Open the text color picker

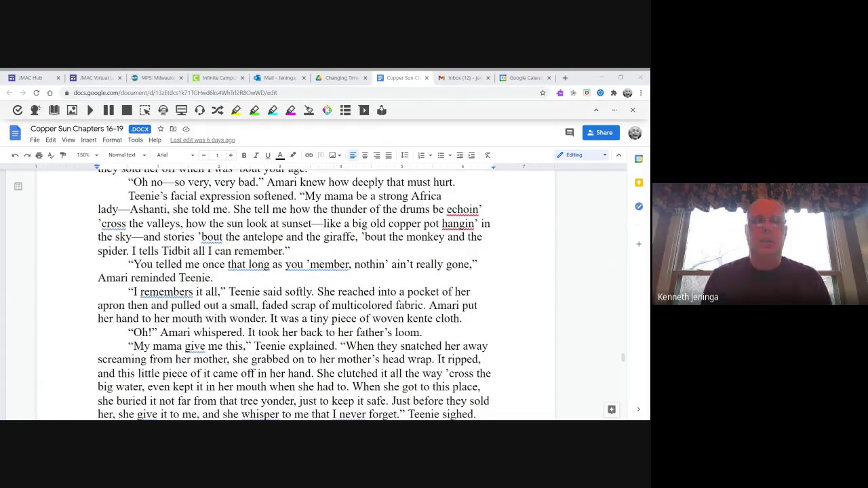280,155
